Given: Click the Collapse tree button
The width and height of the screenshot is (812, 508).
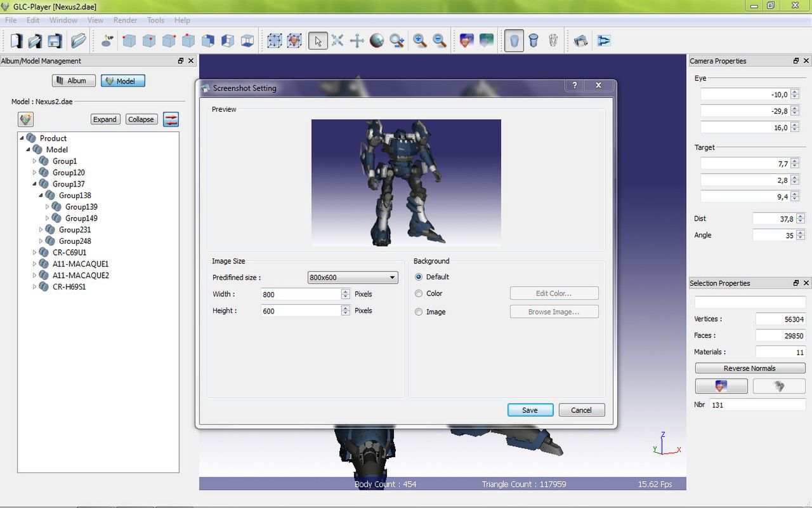Looking at the screenshot, I should 141,119.
